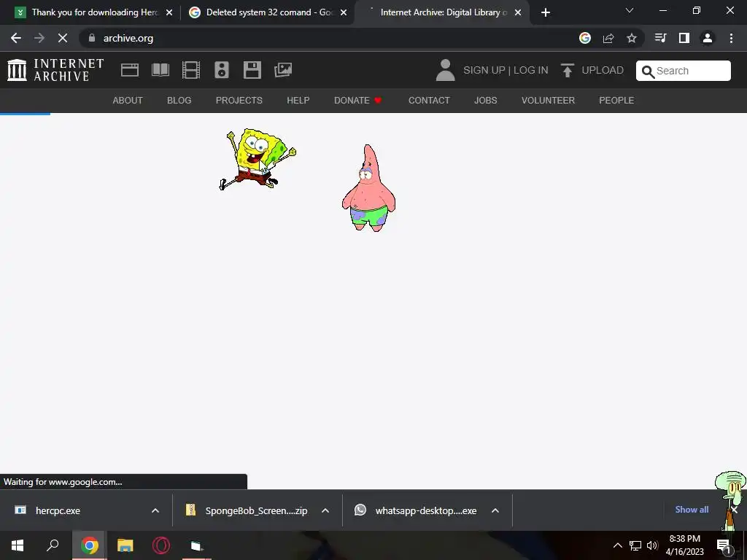Image resolution: width=747 pixels, height=560 pixels.
Task: Open the JOBS link
Action: pyautogui.click(x=485, y=101)
